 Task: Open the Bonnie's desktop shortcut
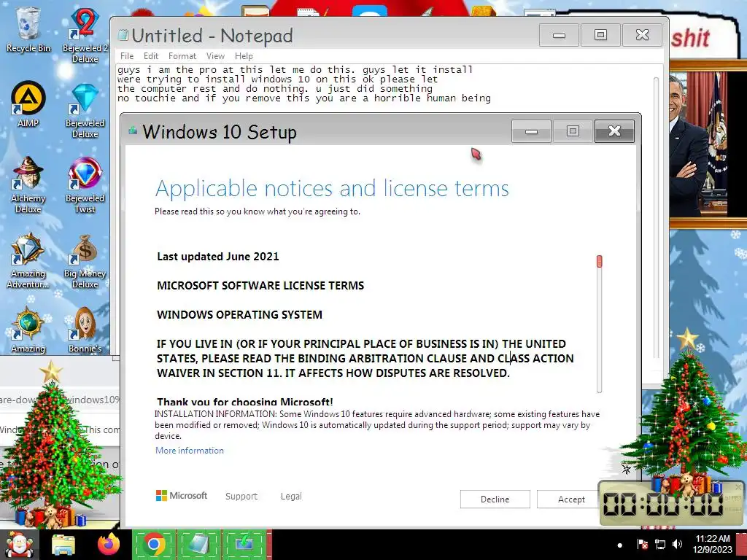85,330
